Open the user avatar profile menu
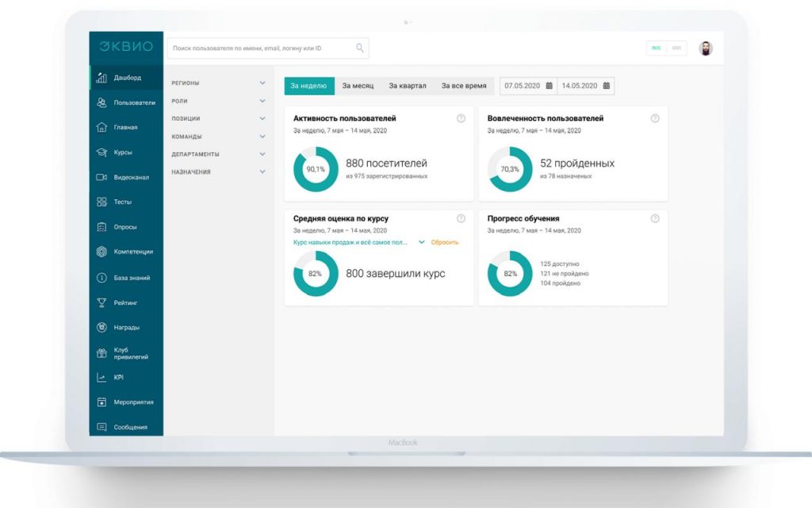 [x=705, y=48]
